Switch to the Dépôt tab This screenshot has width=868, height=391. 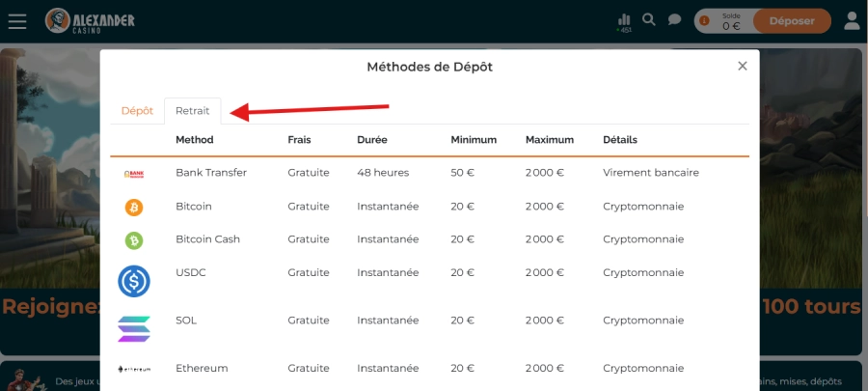[137, 111]
